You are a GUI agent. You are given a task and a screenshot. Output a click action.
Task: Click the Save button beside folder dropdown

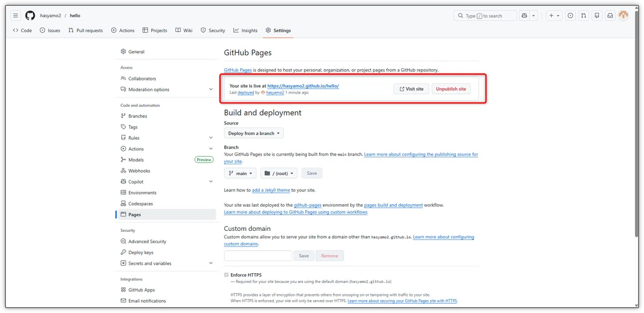[x=312, y=173]
